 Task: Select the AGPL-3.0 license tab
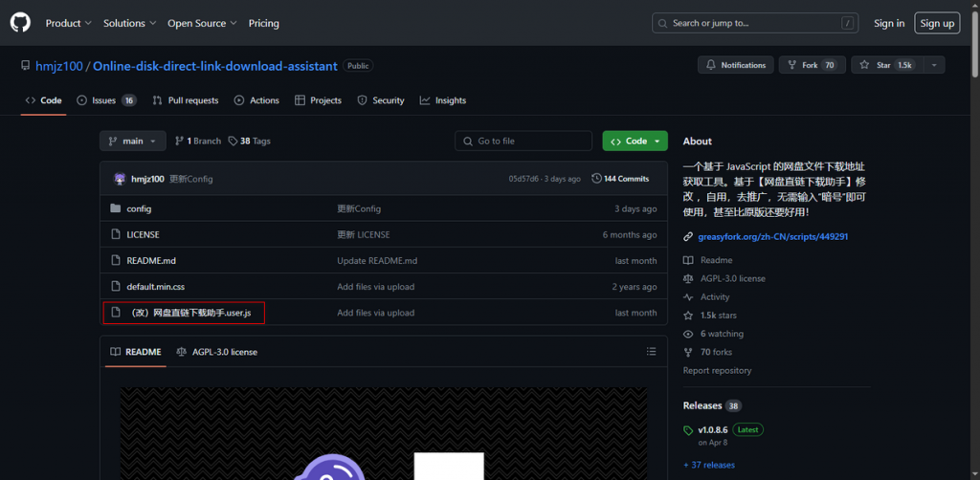click(217, 352)
